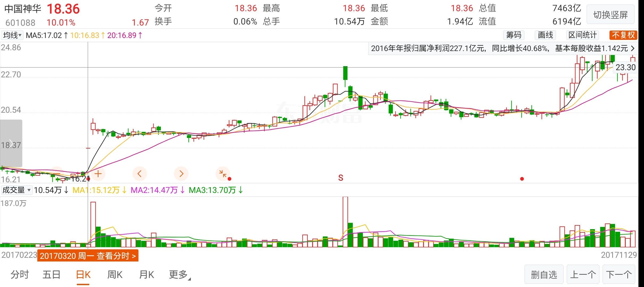This screenshot has width=644, height=287.
Task: Click the MA2:14.47万 volume label
Action: click(158, 190)
